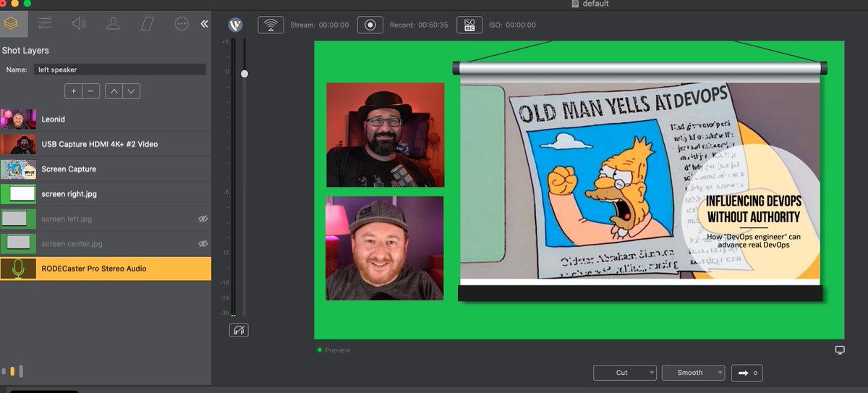Click the Go transition arrow button

tap(747, 373)
